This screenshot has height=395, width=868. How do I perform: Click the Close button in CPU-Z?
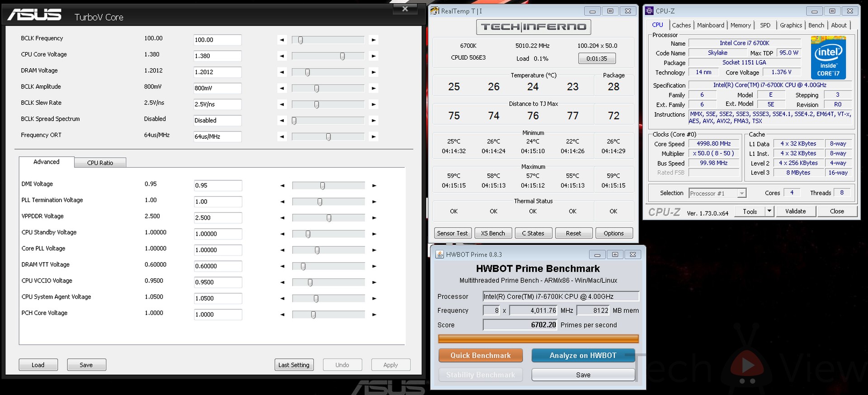837,211
